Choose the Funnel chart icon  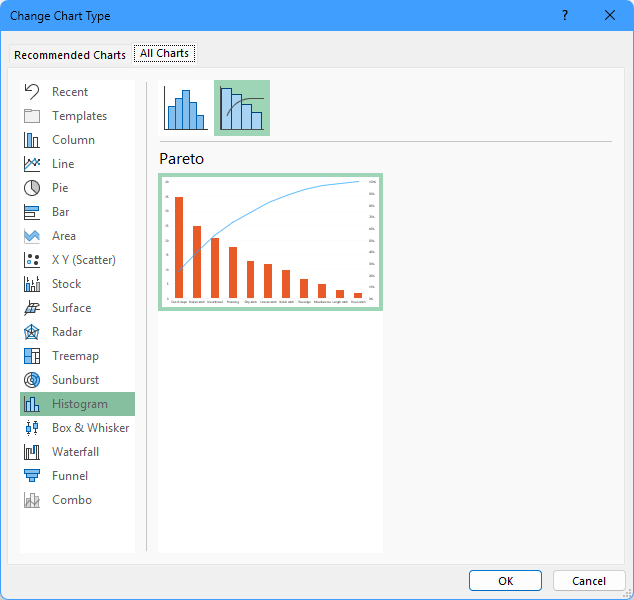tap(32, 476)
